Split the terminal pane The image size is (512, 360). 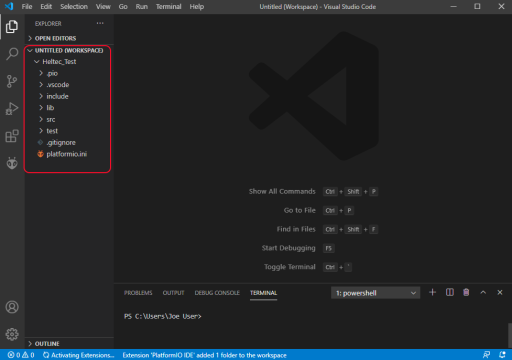click(x=450, y=292)
